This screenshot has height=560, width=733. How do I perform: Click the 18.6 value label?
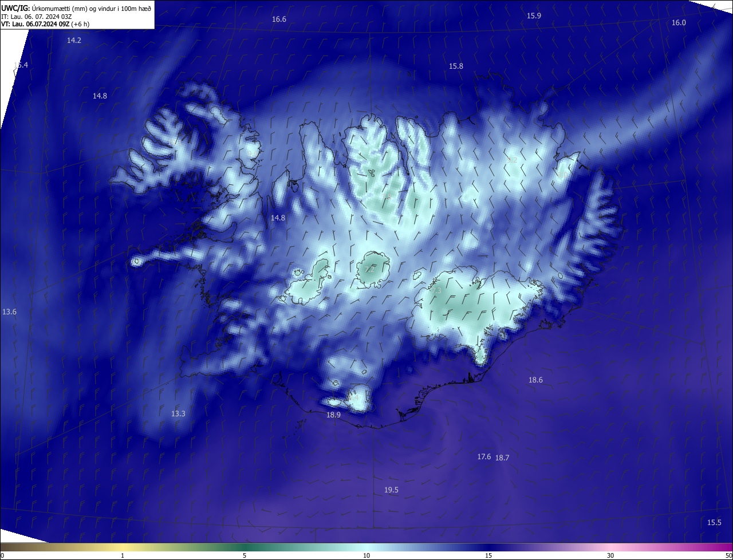pos(535,380)
